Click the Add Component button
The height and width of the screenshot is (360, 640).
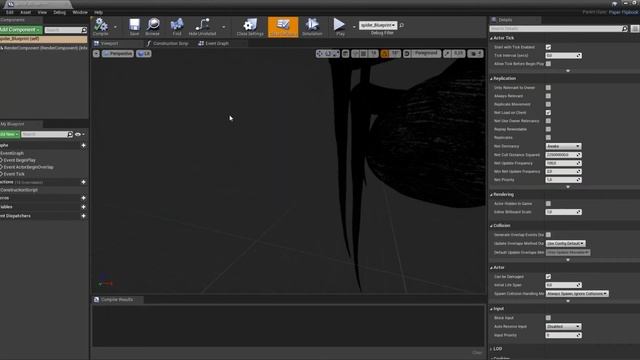pos(20,30)
